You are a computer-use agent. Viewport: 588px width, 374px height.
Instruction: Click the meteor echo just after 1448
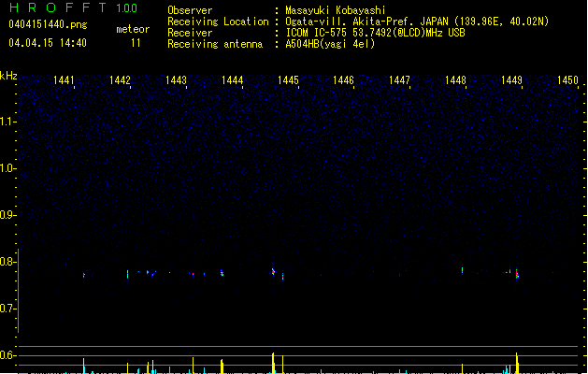pyautogui.click(x=462, y=270)
